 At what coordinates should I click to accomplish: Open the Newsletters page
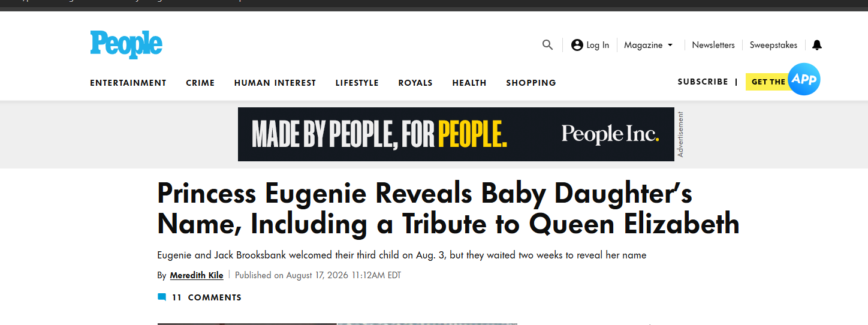pyautogui.click(x=713, y=45)
